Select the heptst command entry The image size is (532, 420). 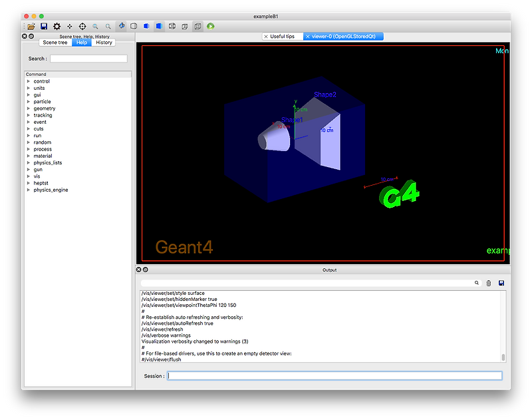[x=41, y=183]
